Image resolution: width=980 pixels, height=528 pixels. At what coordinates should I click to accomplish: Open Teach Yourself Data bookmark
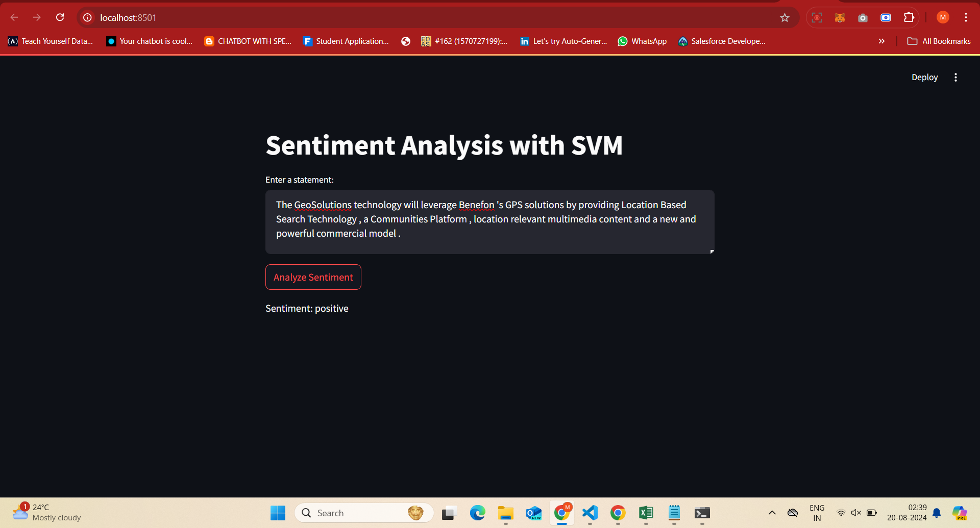[51, 41]
